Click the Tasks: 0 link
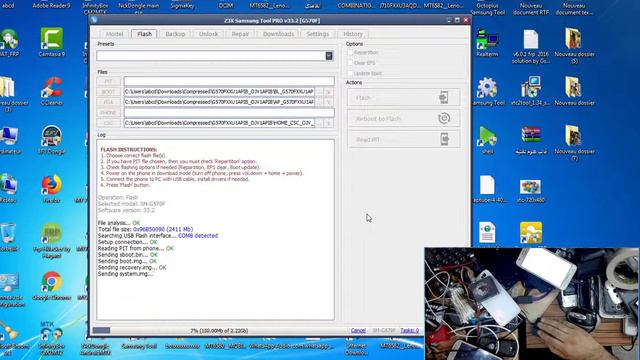 point(409,330)
